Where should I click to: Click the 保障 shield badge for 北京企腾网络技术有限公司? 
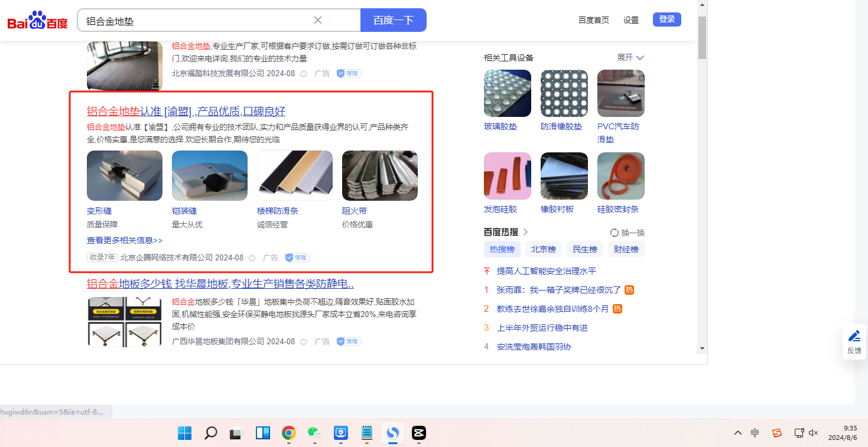tap(297, 257)
